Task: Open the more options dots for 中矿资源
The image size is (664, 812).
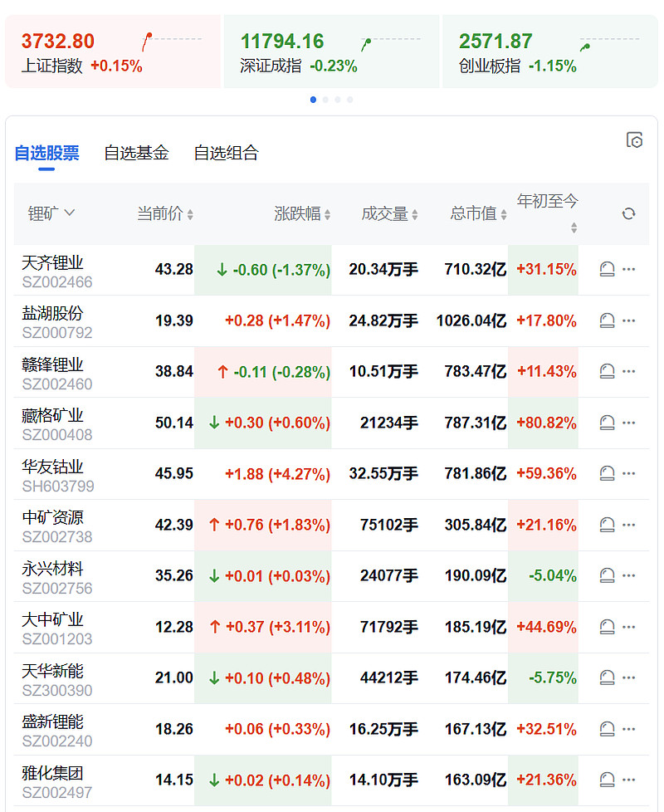Action: pos(628,525)
